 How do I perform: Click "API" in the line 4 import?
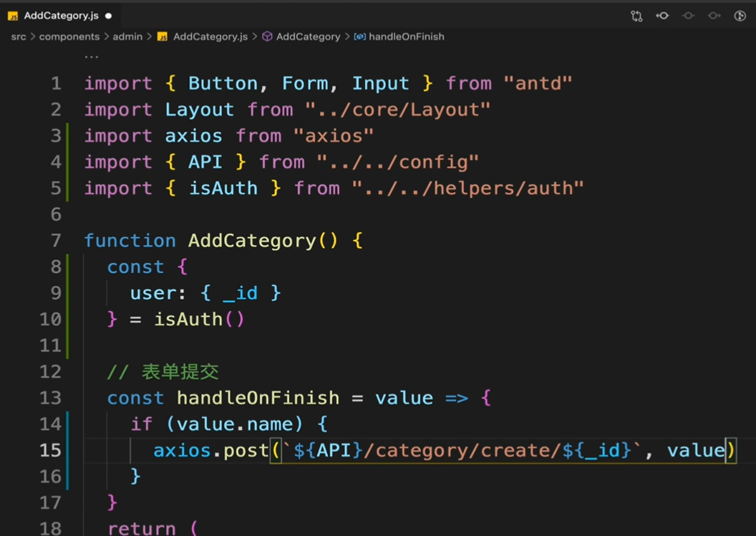click(205, 162)
